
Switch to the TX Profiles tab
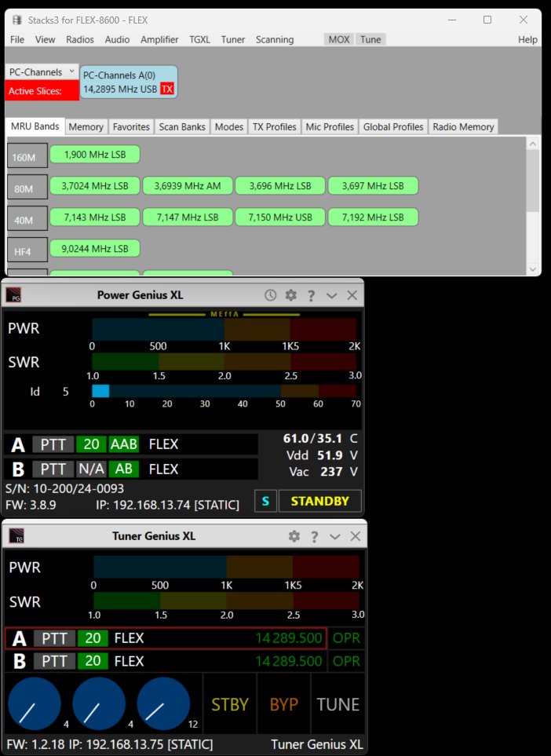[274, 127]
